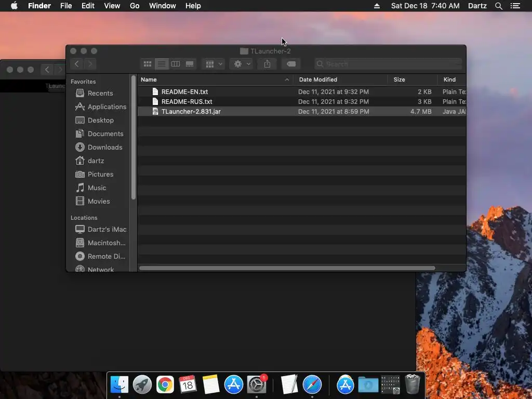Open Downloads in sidebar
The image size is (532, 399).
98,147
